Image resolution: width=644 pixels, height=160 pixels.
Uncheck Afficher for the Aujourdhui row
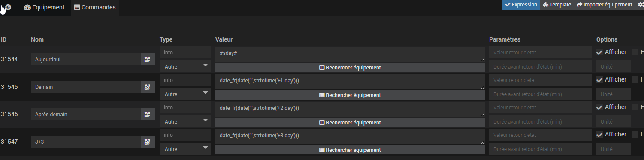(600, 52)
